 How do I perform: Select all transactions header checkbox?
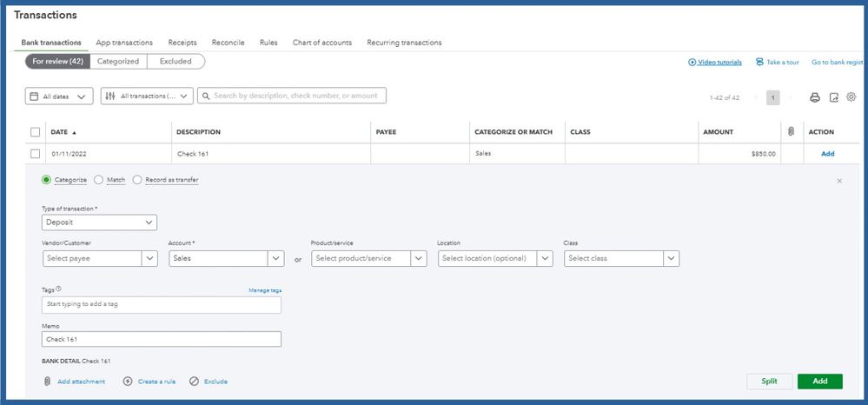click(36, 132)
